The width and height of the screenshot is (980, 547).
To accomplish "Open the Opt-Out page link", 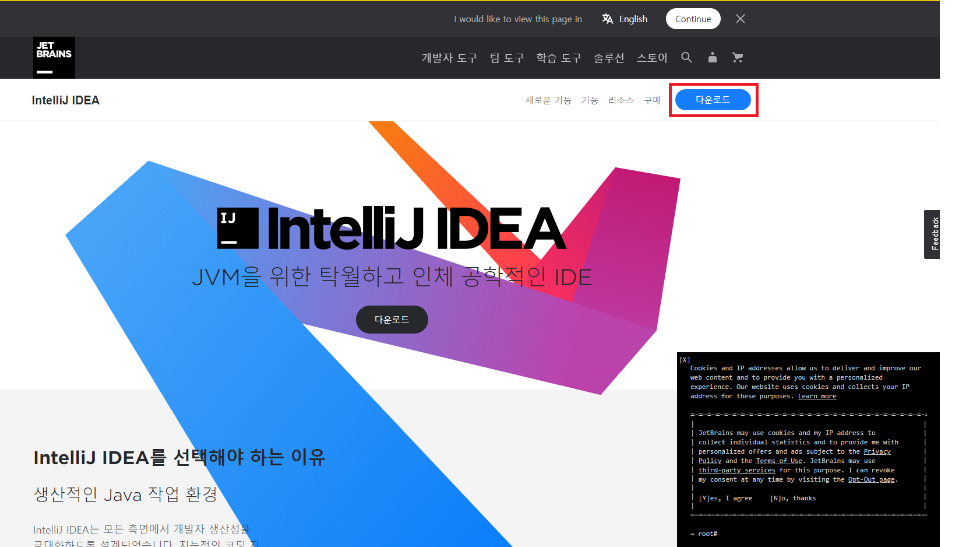I will pyautogui.click(x=871, y=479).
